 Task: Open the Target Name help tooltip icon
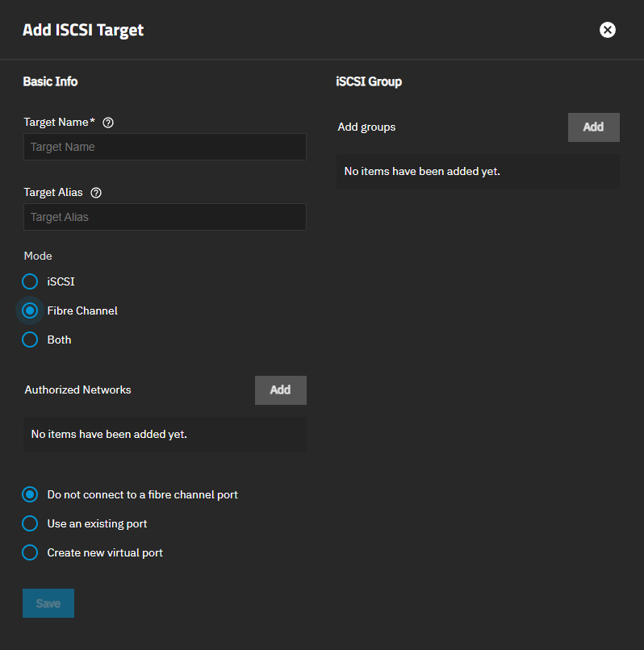[108, 123]
